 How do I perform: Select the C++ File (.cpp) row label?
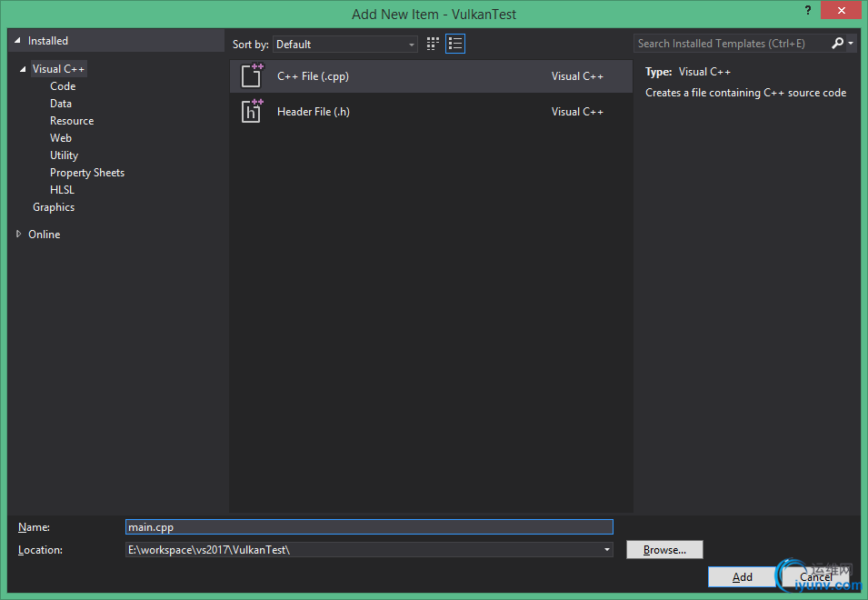pyautogui.click(x=313, y=76)
